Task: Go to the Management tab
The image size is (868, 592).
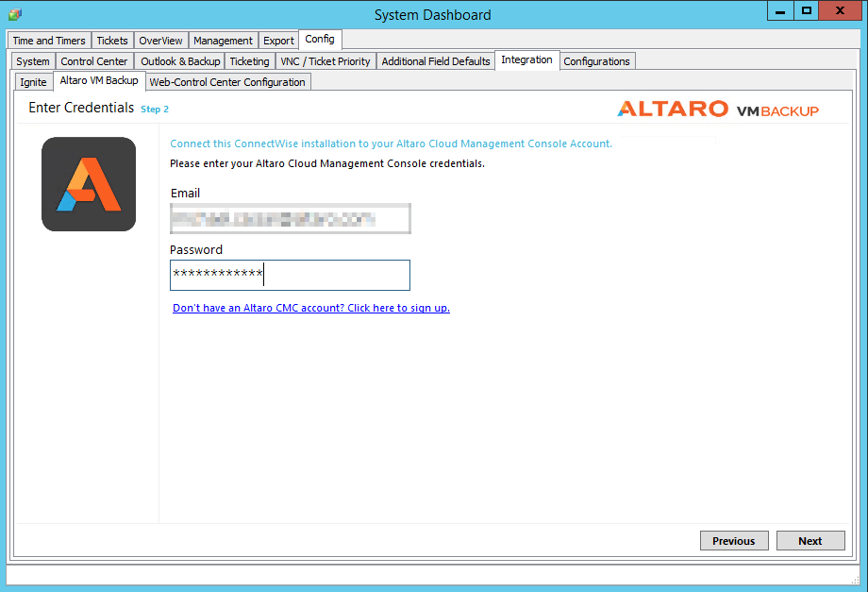Action: (x=223, y=41)
